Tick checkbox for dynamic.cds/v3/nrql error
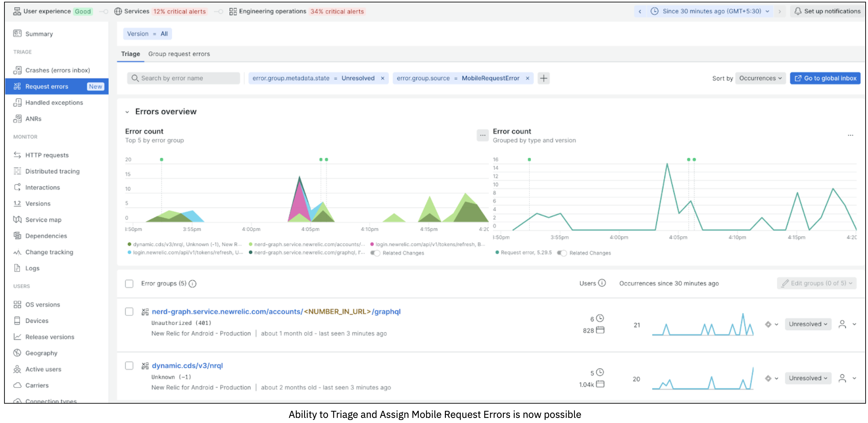The width and height of the screenshot is (868, 423). coord(129,366)
